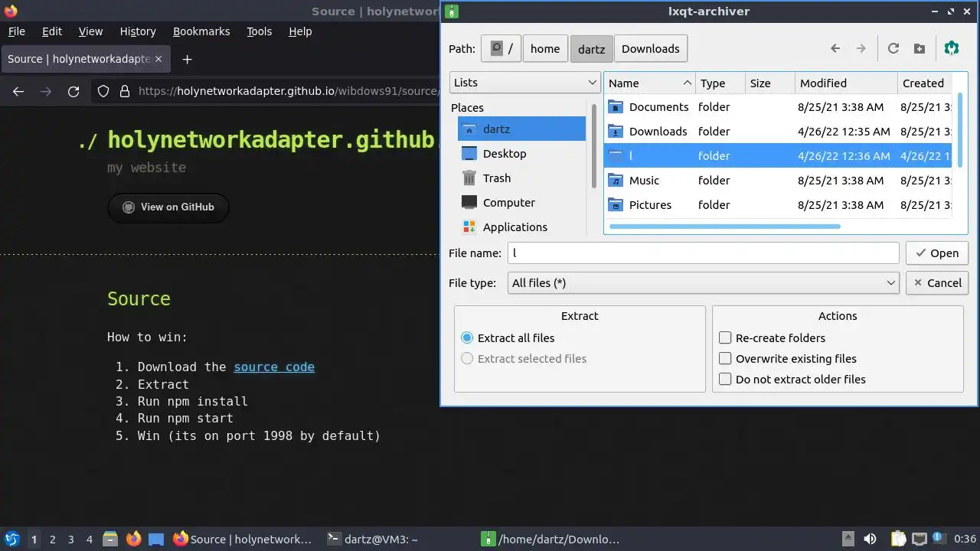The width and height of the screenshot is (980, 551).
Task: Open Firefox Bookmarks menu
Action: 201,31
